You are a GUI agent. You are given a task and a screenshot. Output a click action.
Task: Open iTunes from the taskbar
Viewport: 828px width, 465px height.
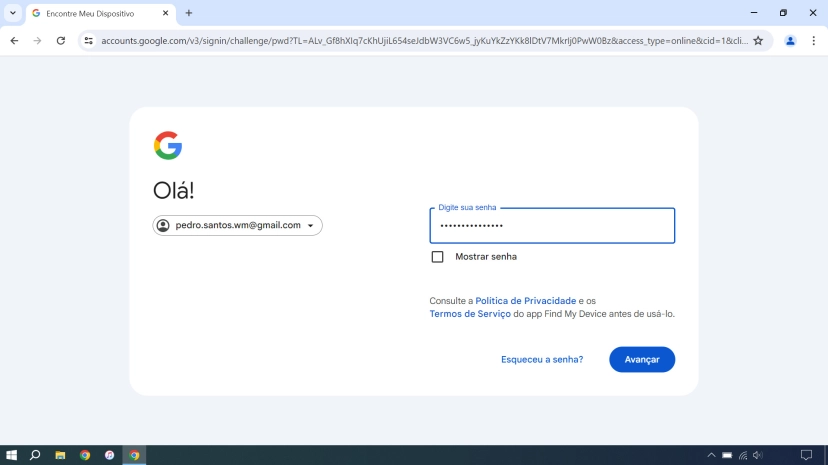109,455
